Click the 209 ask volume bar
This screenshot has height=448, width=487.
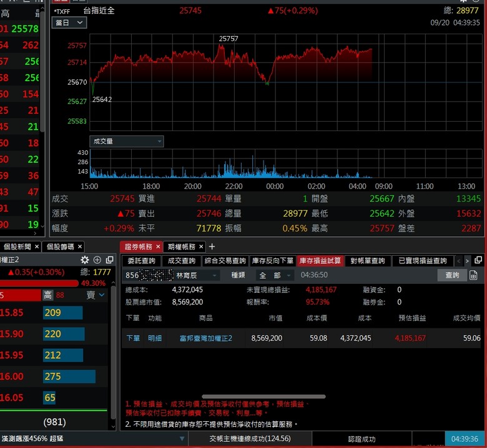[62, 313]
